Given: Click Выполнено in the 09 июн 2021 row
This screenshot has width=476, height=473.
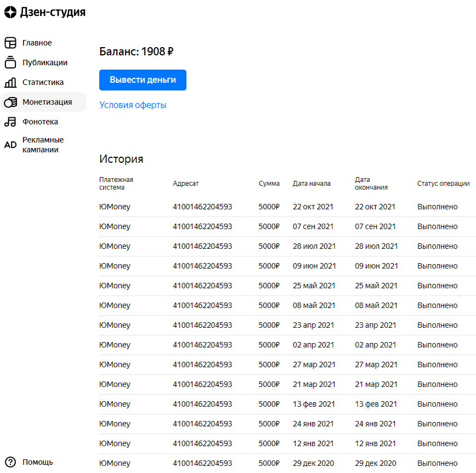Looking at the screenshot, I should click(x=438, y=266).
